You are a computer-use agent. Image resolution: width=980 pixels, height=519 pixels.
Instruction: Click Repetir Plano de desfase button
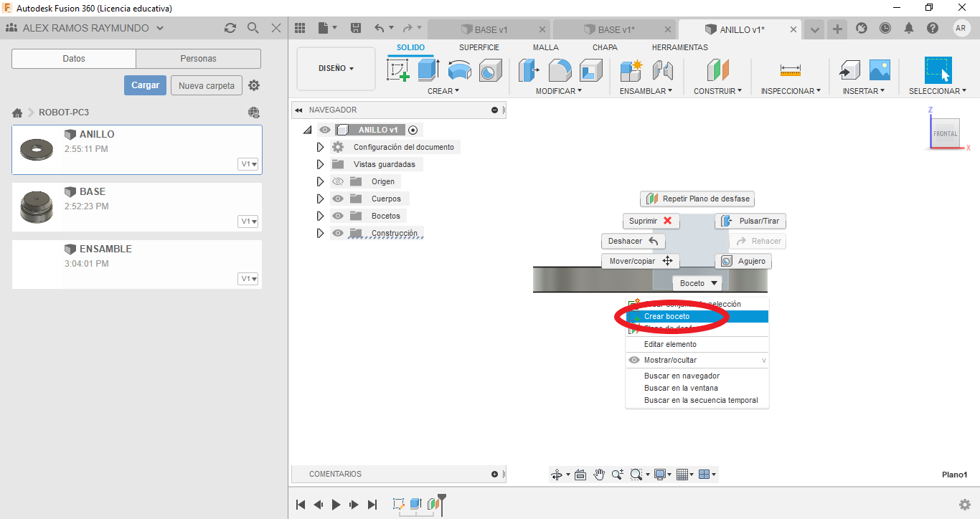(x=697, y=199)
